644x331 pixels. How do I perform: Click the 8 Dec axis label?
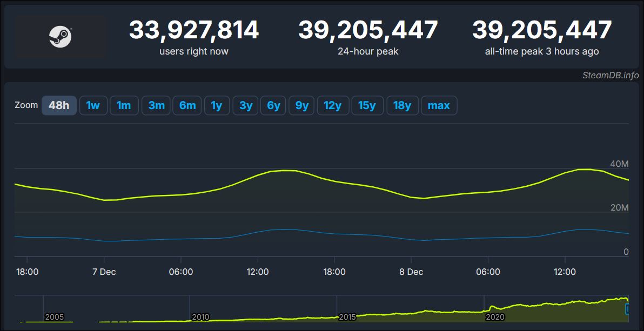click(411, 272)
